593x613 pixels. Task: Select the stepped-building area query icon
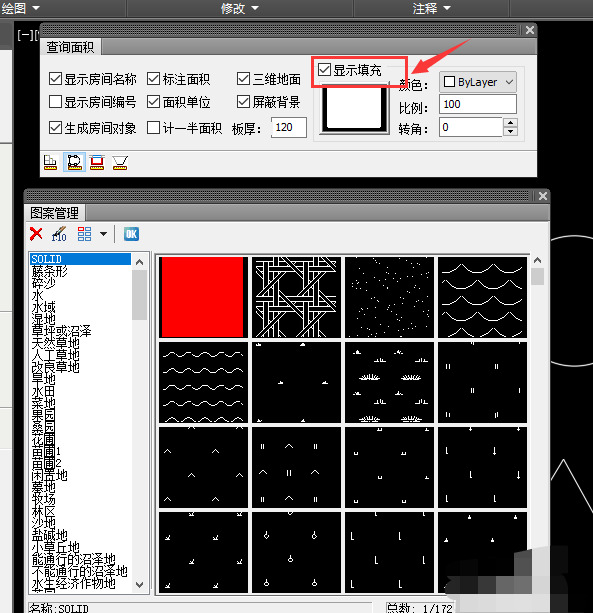50,162
